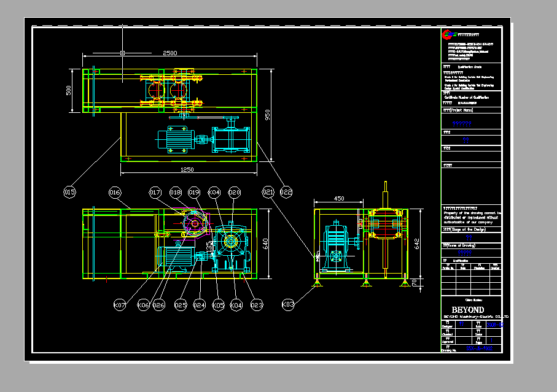Select part balloon 020
Image resolution: width=557 pixels, height=392 pixels.
click(234, 193)
